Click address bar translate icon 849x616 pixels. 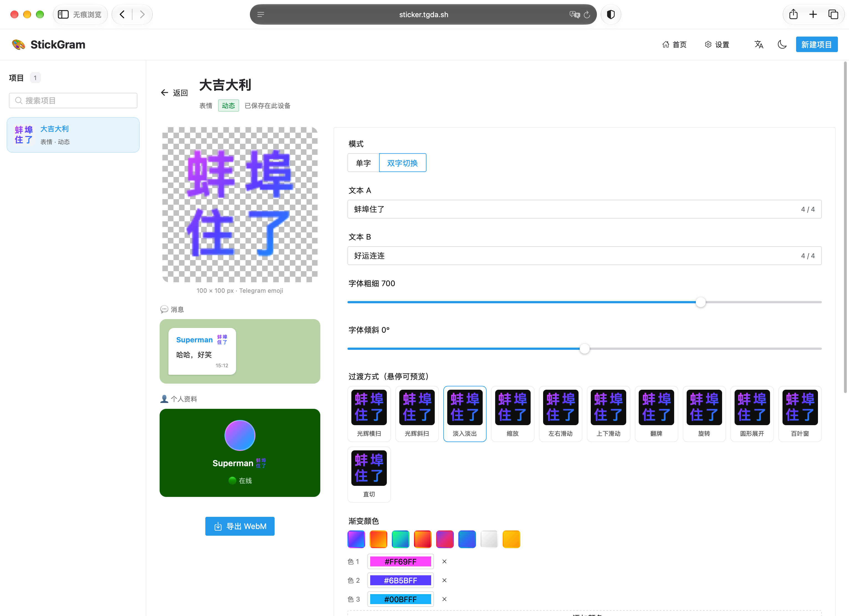point(574,15)
